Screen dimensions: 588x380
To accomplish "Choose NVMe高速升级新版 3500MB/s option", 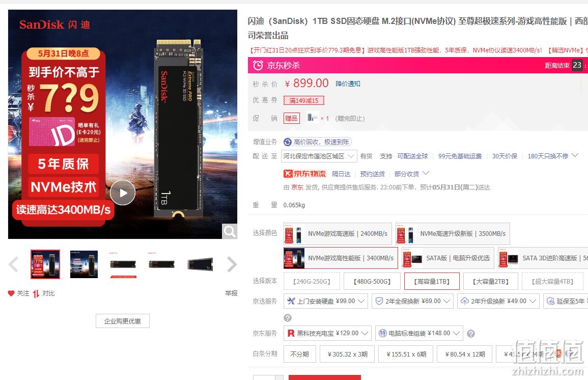I will tap(453, 233).
